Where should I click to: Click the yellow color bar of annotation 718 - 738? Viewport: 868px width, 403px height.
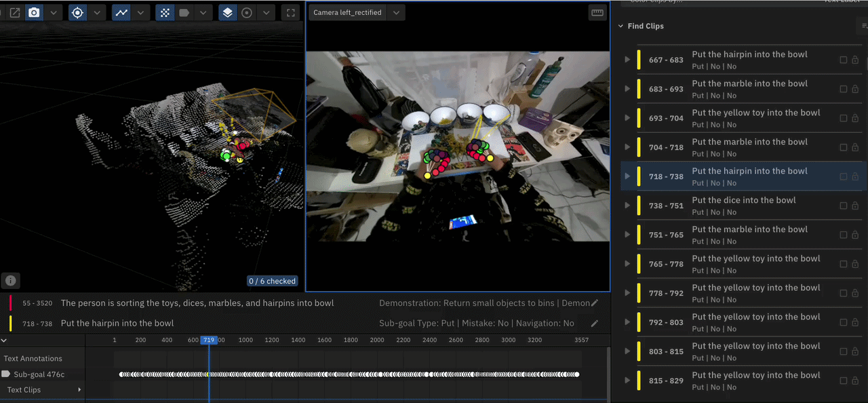(11, 323)
